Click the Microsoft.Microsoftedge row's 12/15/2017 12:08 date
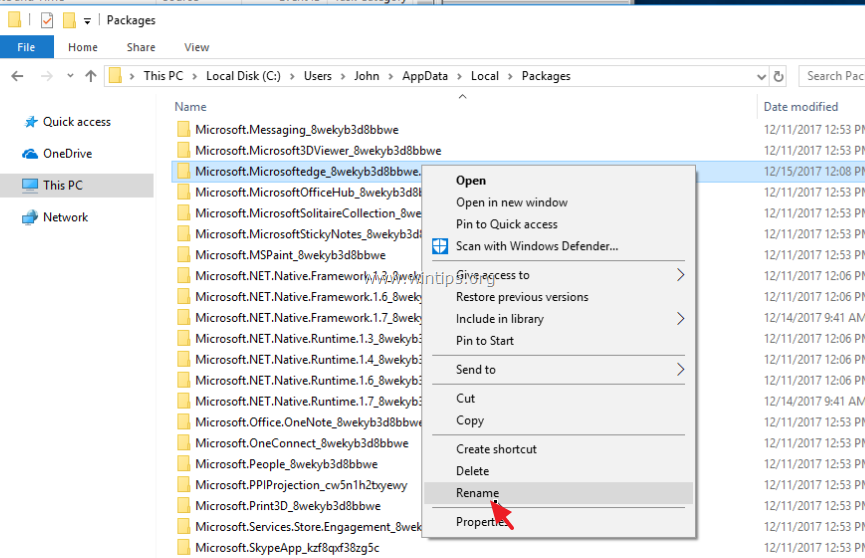The image size is (865, 558). (814, 172)
